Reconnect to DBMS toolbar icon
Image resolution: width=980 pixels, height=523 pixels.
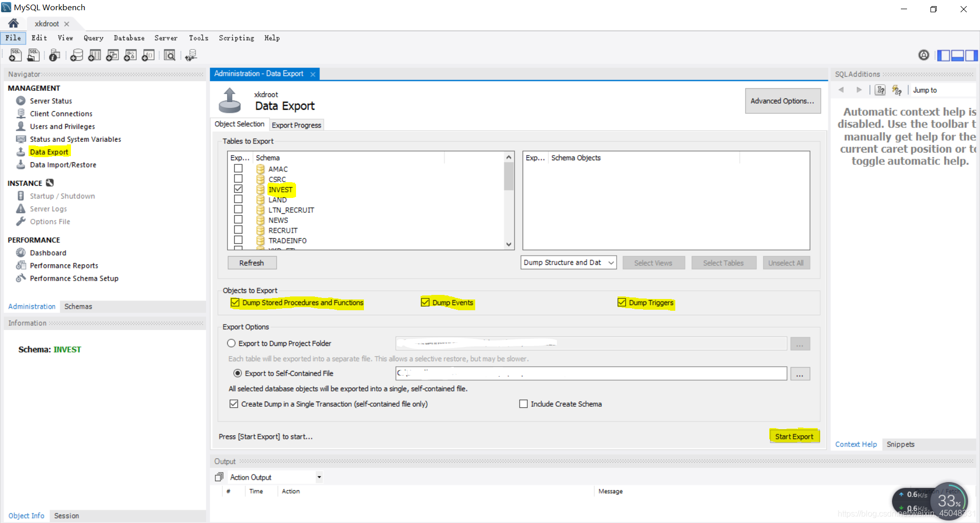[191, 55]
